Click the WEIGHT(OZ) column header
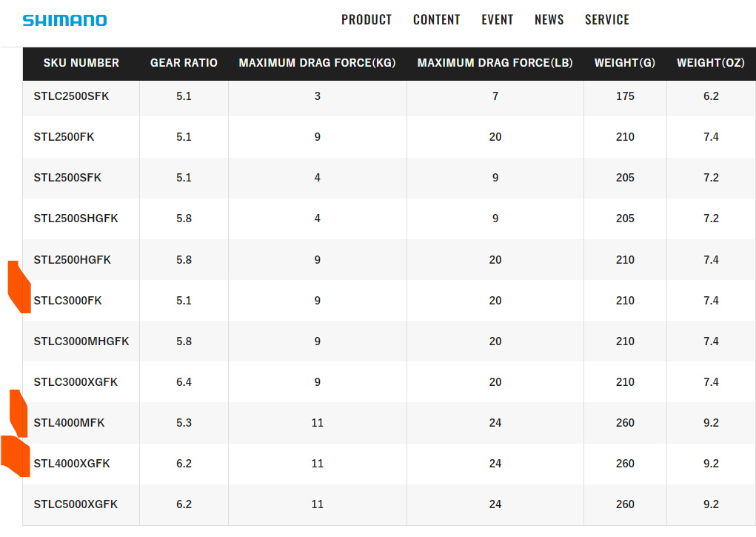Viewport: 756px width, 537px height. tap(711, 63)
